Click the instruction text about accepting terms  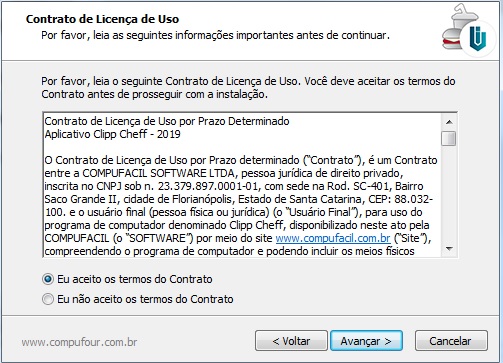pyautogui.click(x=248, y=88)
